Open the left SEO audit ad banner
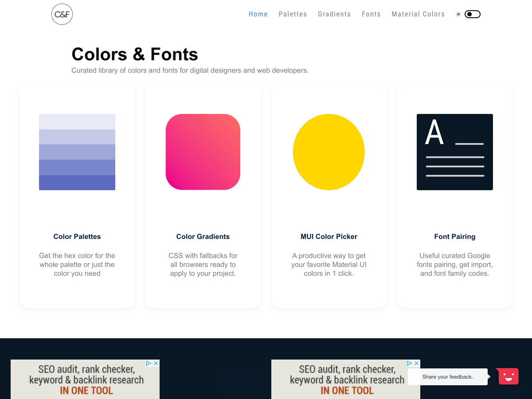Screen dimensions: 532x399 coord(85,379)
